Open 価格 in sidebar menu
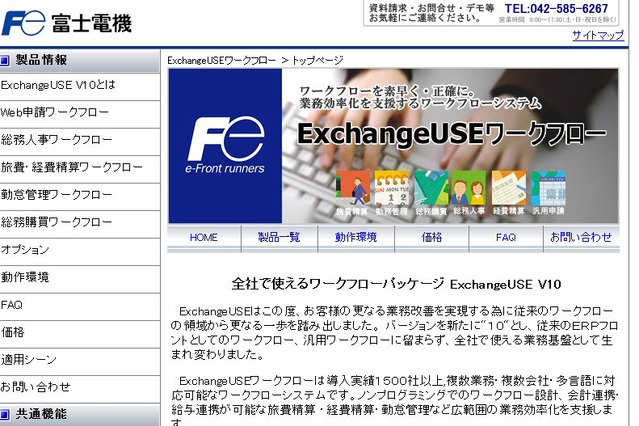639x426 pixels. click(80, 333)
